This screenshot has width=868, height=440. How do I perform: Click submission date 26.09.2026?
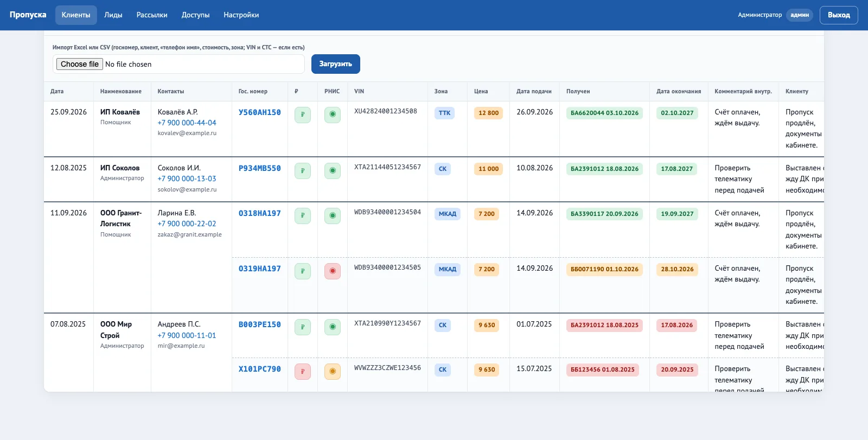pos(535,112)
